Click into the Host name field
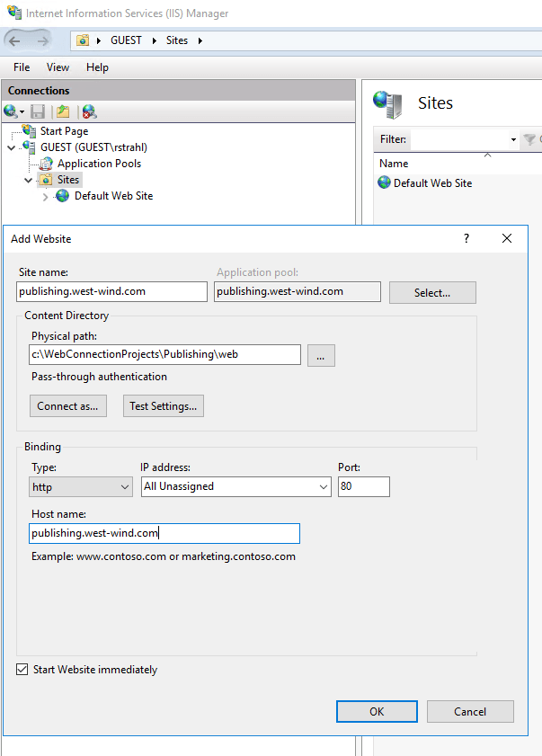 pos(164,534)
